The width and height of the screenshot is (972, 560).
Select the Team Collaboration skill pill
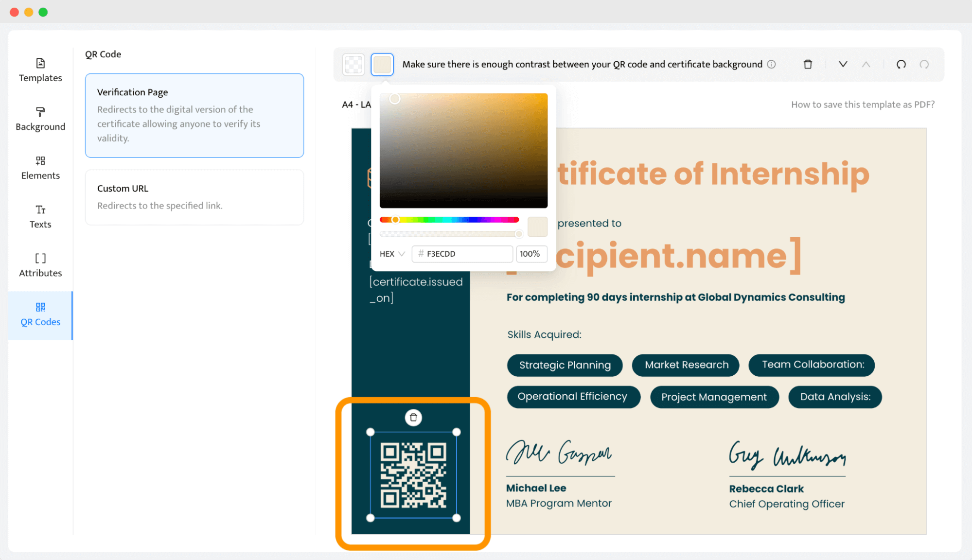[x=812, y=365]
